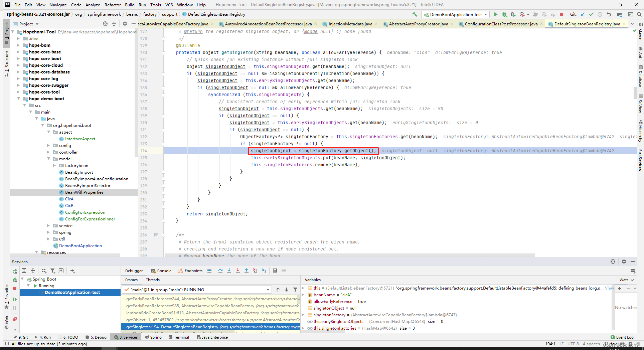Update project with the blue Git arrow
The width and height of the screenshot is (644, 350).
(x=583, y=14)
